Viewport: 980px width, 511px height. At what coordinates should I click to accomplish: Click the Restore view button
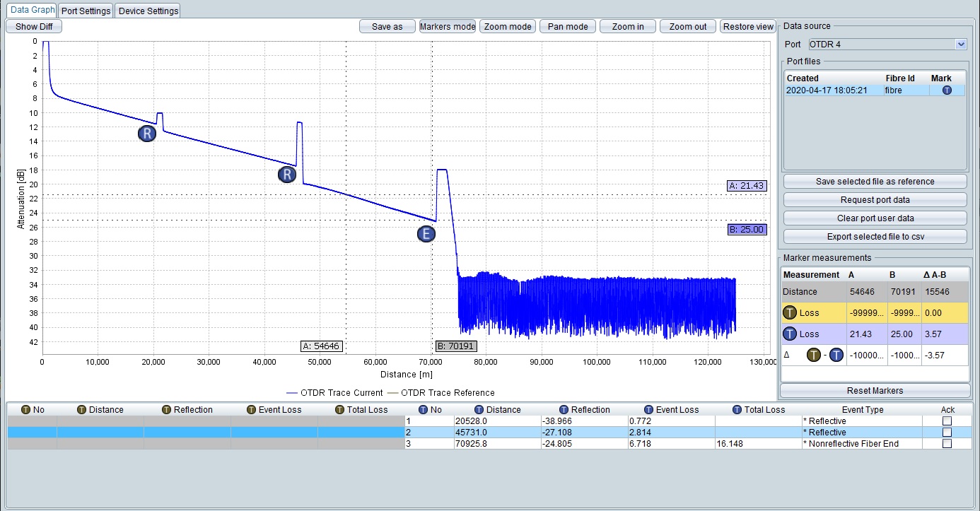pyautogui.click(x=748, y=27)
